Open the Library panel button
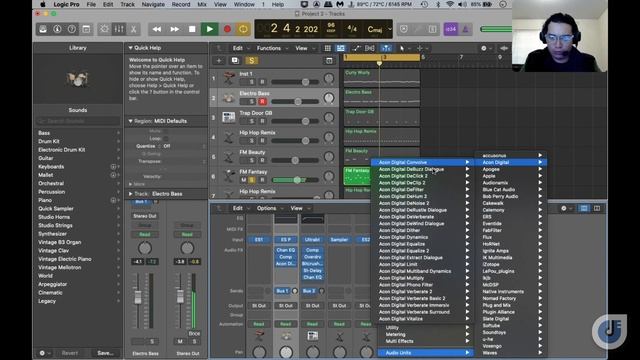The width and height of the screenshot is (640, 360). [x=43, y=29]
